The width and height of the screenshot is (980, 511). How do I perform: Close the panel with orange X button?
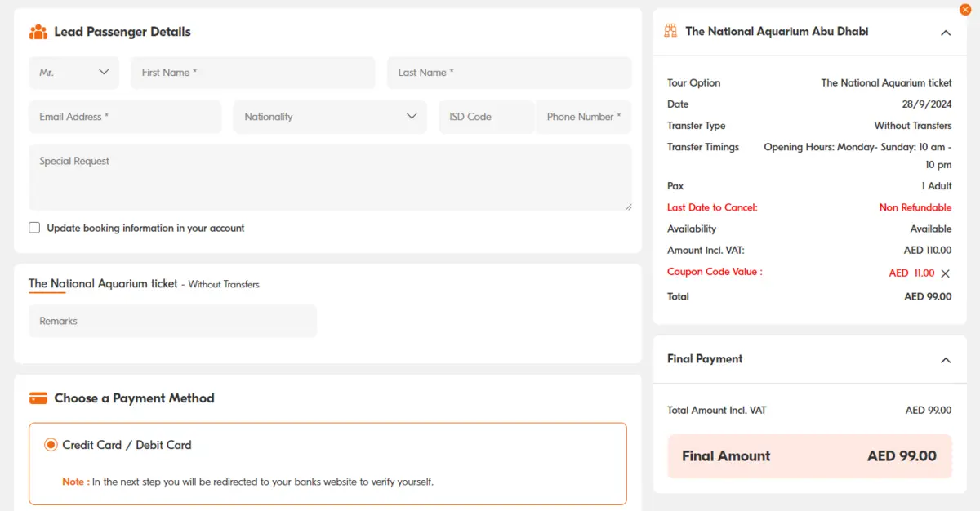click(x=965, y=10)
